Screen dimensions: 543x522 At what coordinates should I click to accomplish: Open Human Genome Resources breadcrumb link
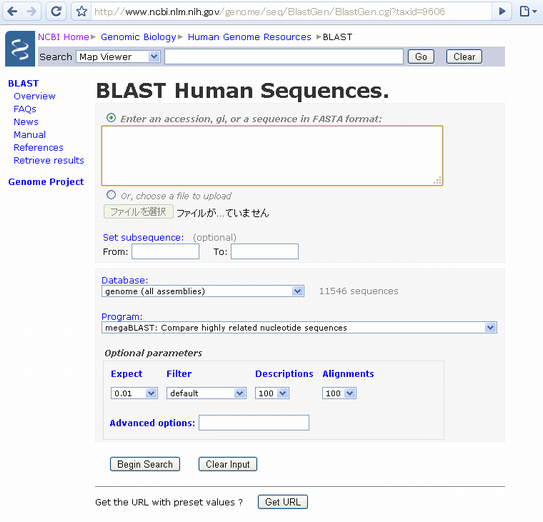(x=249, y=37)
